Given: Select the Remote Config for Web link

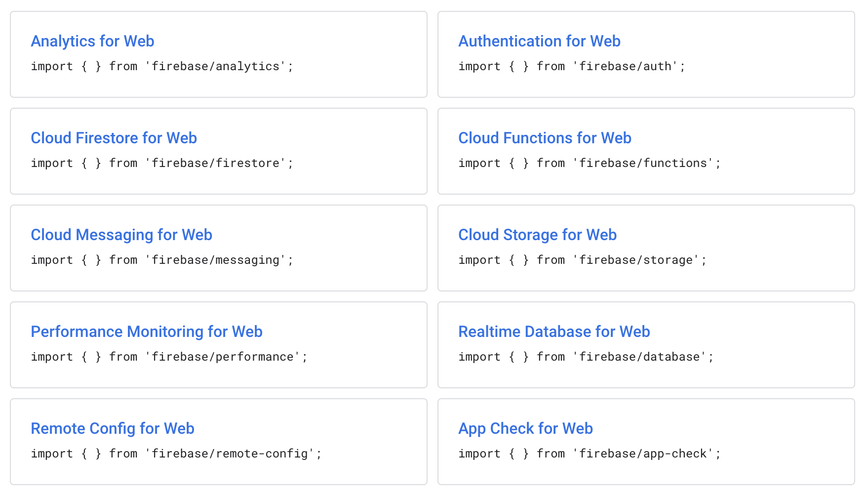Looking at the screenshot, I should click(113, 428).
